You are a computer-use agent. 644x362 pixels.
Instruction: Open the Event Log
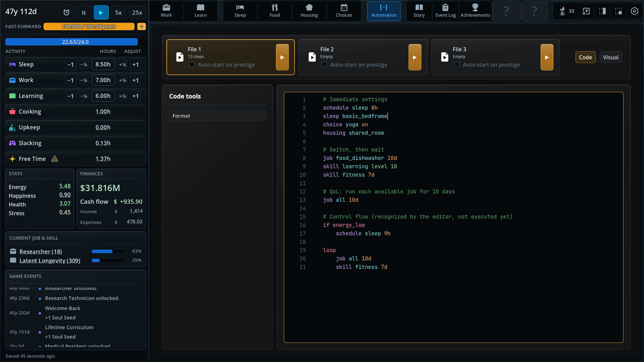[x=445, y=11]
